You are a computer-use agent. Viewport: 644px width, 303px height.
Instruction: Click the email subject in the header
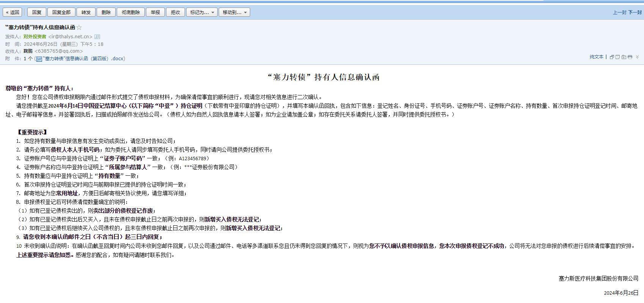pos(40,27)
